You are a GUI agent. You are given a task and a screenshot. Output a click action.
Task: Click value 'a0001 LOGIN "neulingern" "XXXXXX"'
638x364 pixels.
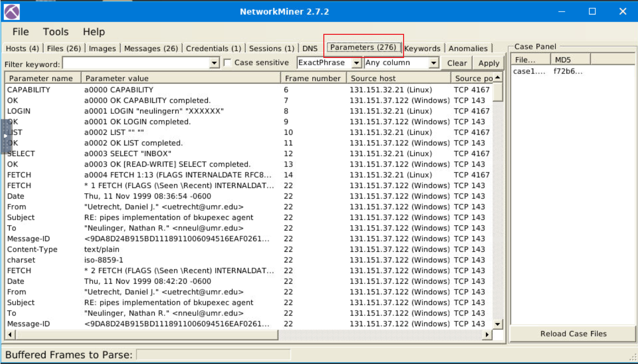point(154,111)
